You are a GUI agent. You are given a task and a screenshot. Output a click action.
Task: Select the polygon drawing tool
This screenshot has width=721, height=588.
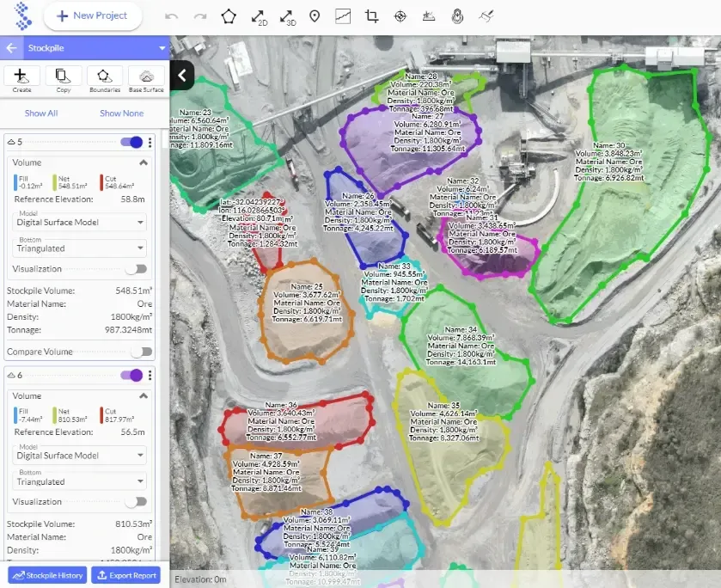[x=229, y=16]
